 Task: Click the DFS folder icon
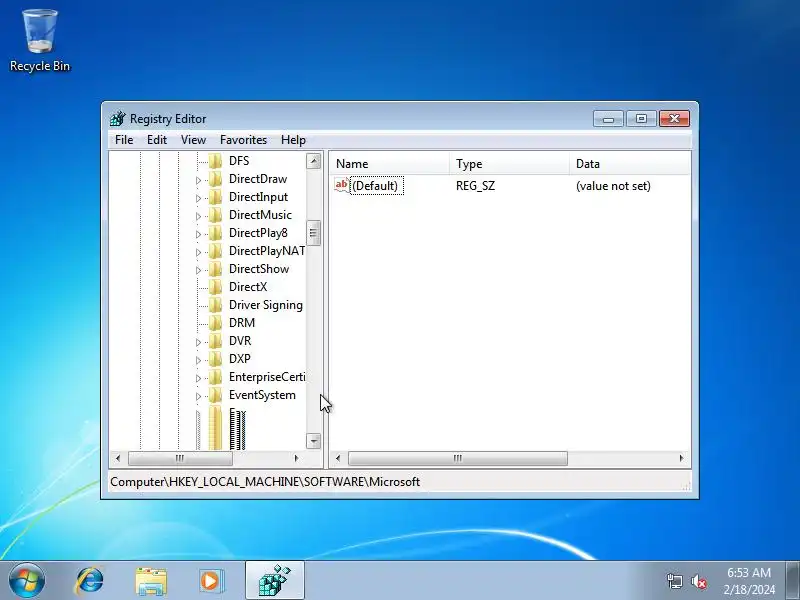pyautogui.click(x=216, y=161)
